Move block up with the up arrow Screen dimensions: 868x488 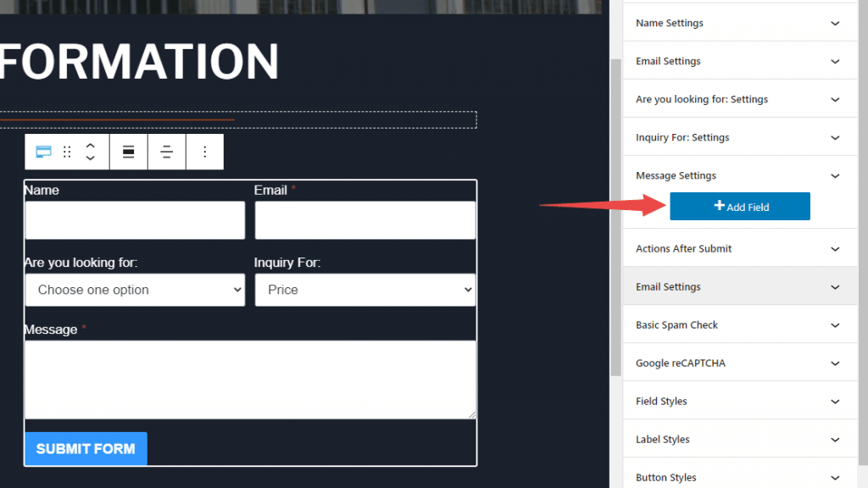point(90,146)
